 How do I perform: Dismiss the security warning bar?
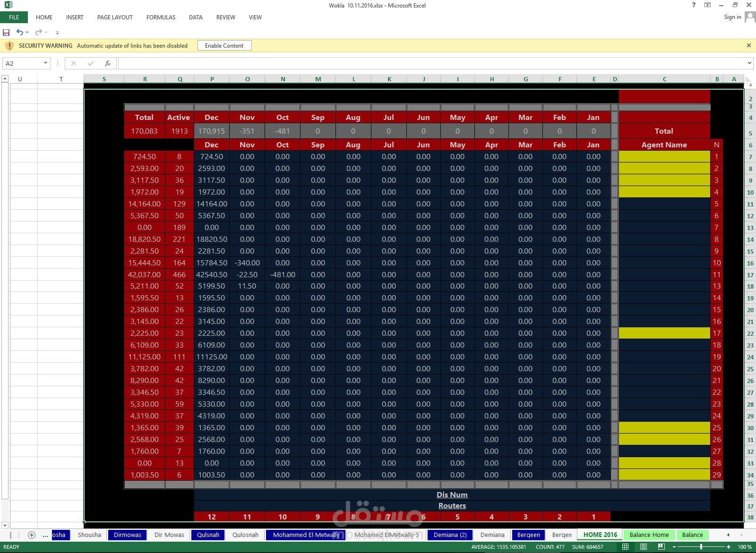(748, 46)
